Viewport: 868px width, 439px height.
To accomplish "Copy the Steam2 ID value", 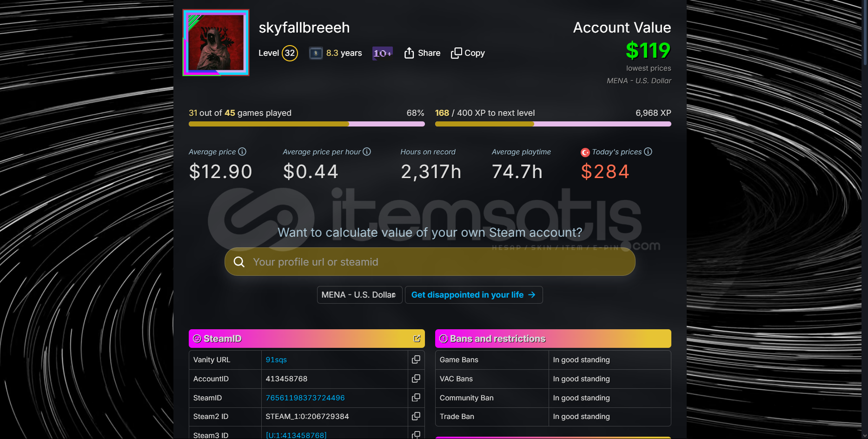I will (416, 416).
